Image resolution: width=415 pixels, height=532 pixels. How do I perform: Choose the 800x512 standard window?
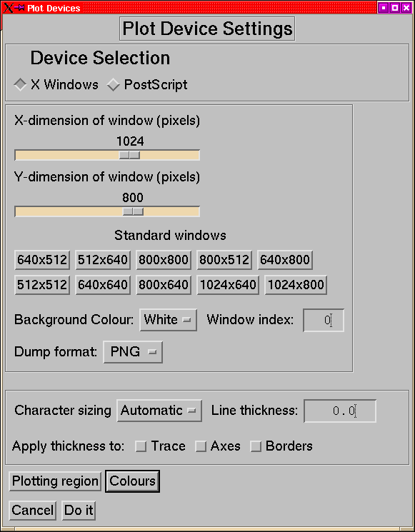point(224,260)
